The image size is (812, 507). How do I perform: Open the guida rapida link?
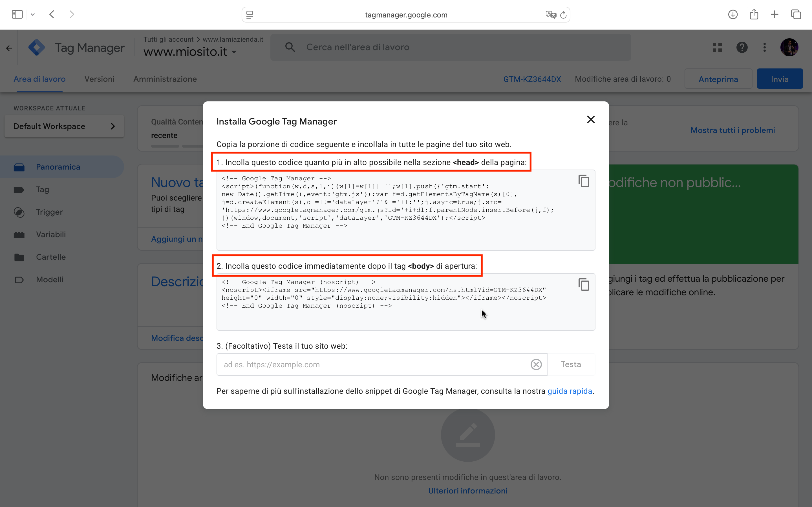pos(570,391)
